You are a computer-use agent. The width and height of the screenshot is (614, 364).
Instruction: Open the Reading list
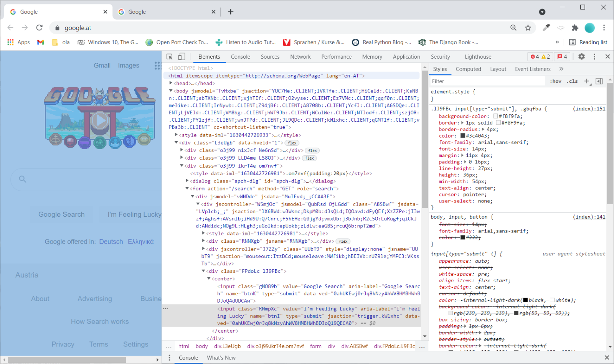pyautogui.click(x=588, y=42)
